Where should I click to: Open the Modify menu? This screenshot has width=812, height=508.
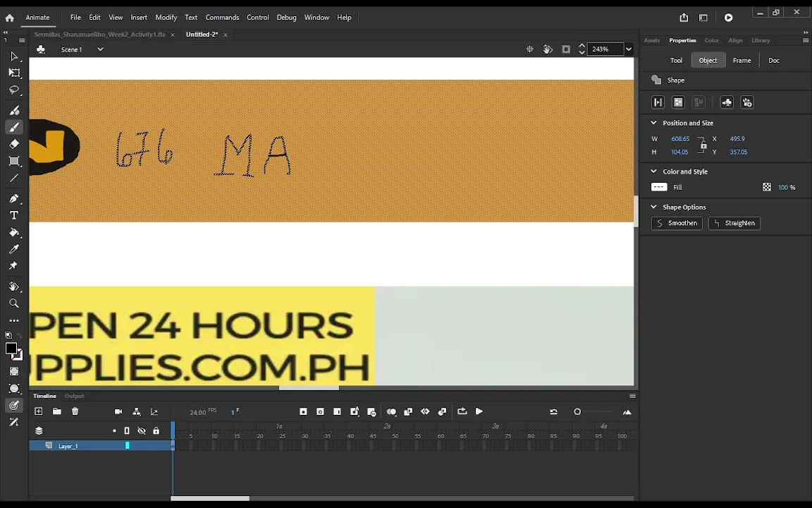pos(166,18)
